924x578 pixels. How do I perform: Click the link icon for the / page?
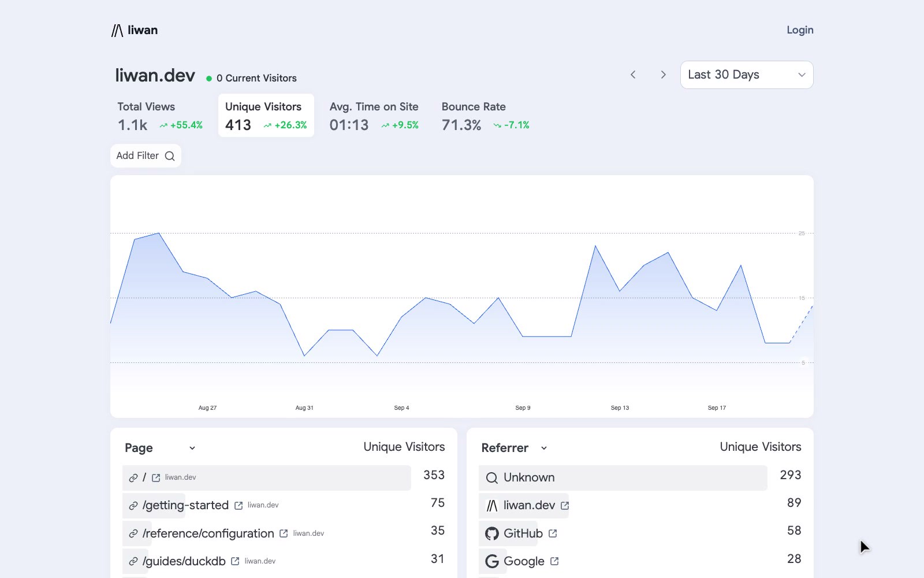133,478
